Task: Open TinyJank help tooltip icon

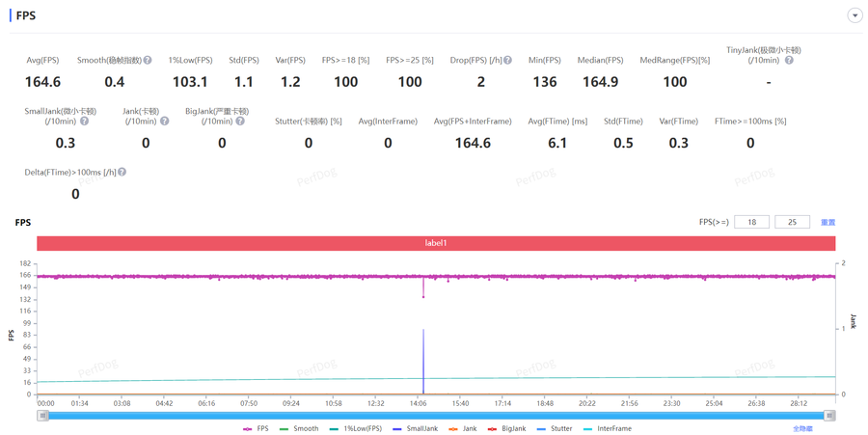Action: coord(789,61)
